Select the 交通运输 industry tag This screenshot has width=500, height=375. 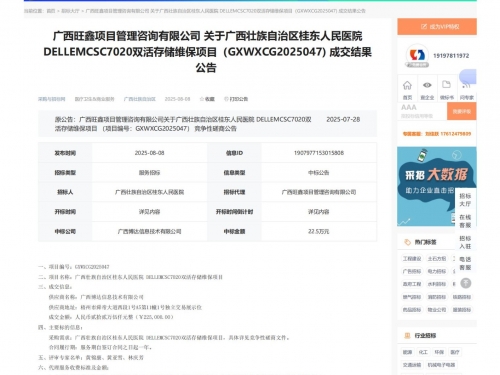click(412, 365)
